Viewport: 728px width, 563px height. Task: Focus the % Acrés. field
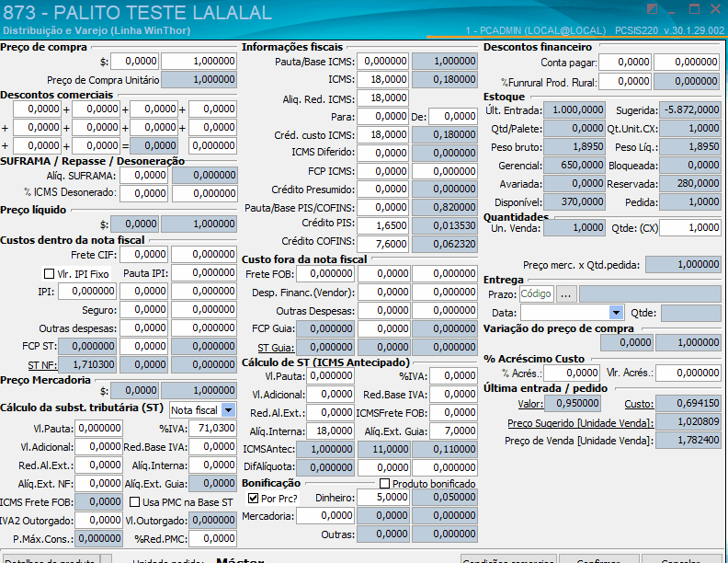(572, 373)
